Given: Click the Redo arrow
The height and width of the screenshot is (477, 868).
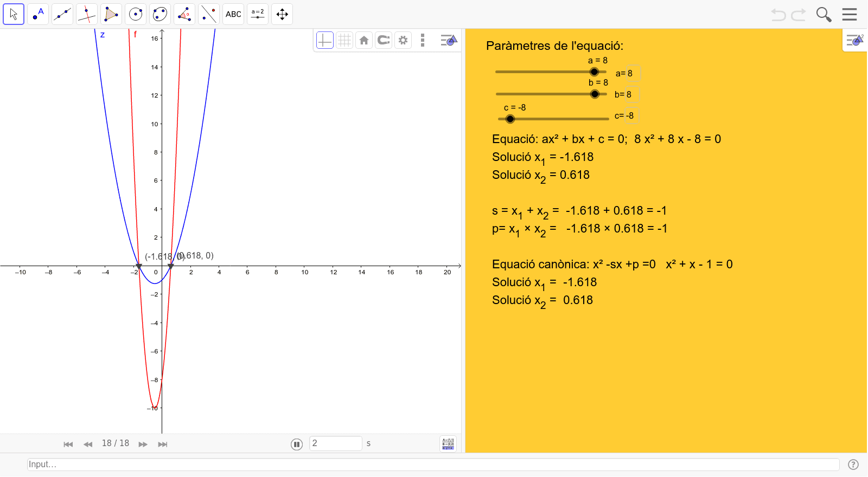Looking at the screenshot, I should (799, 15).
